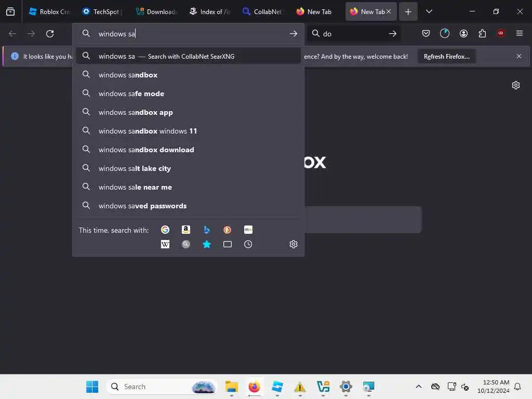Click the new tab page search field

(363, 220)
